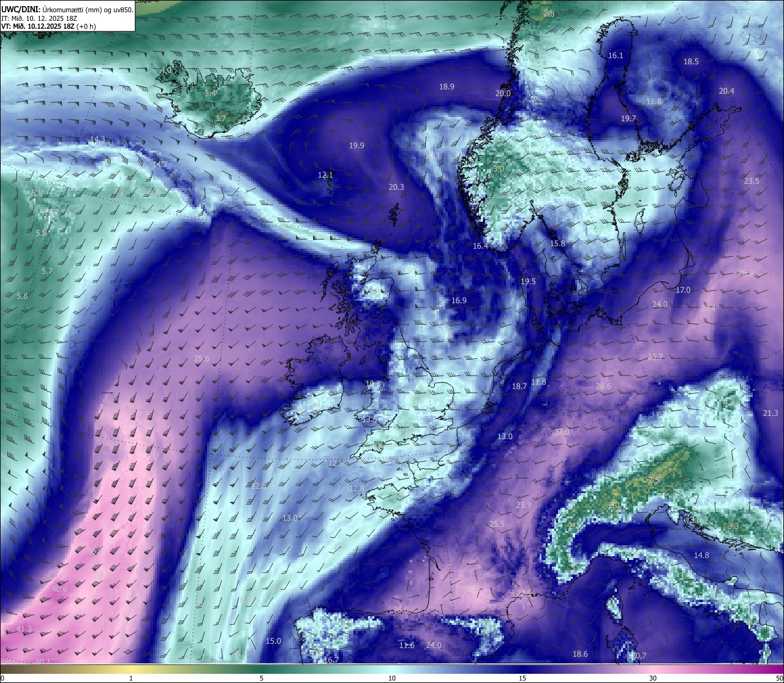The width and height of the screenshot is (784, 683).
Task: Select the North Sea value "16.9"
Action: tap(459, 301)
